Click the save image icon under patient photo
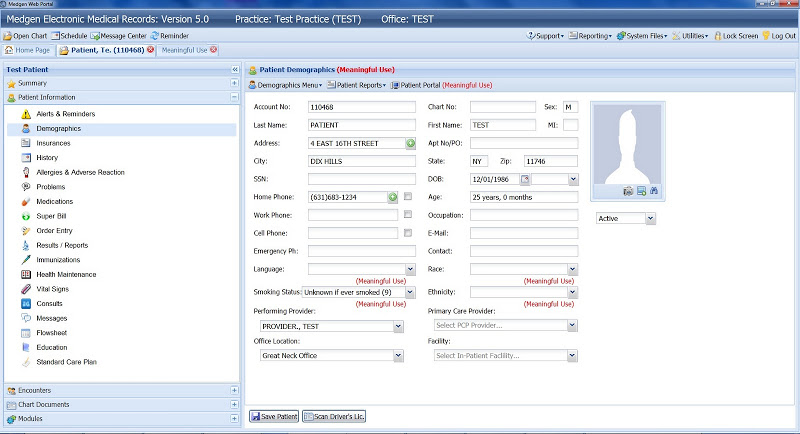The width and height of the screenshot is (800, 434). [641, 191]
